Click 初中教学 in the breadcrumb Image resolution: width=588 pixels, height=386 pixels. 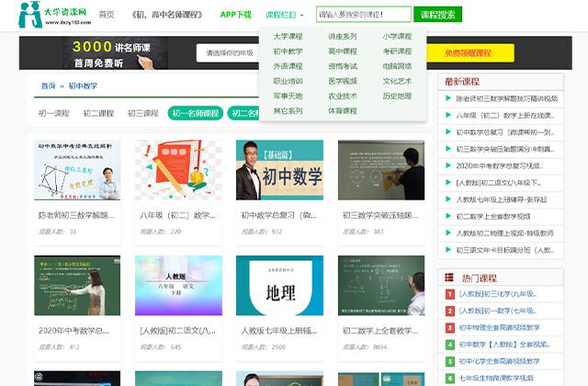[x=83, y=85]
